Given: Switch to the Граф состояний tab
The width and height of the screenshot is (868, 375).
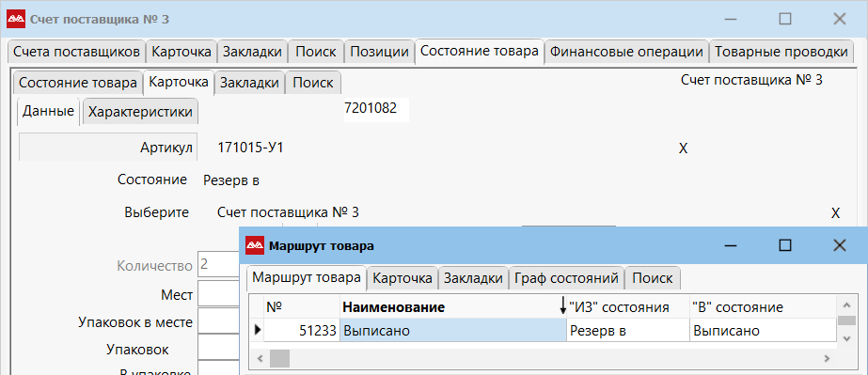Looking at the screenshot, I should click(x=567, y=278).
